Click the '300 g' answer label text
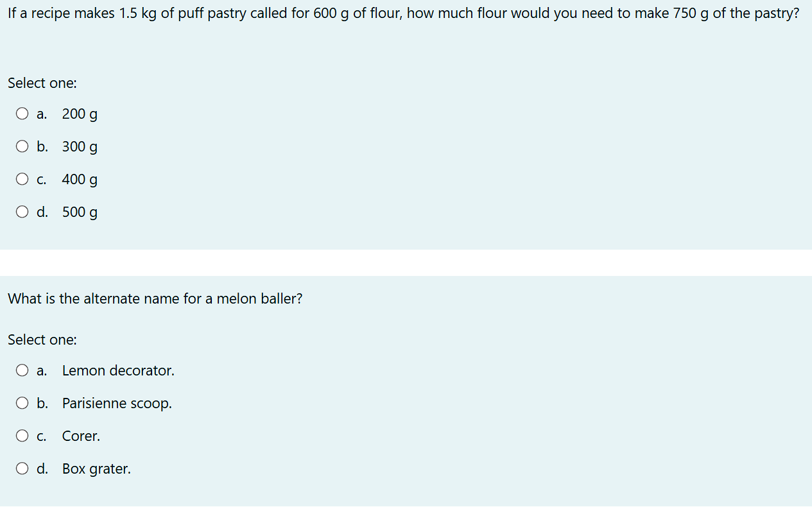The image size is (812, 507). 80,148
